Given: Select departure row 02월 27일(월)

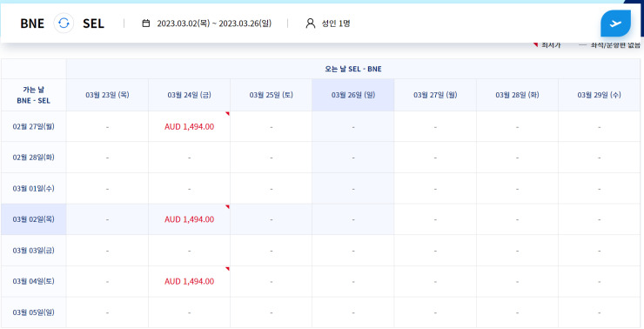Looking at the screenshot, I should 34,126.
